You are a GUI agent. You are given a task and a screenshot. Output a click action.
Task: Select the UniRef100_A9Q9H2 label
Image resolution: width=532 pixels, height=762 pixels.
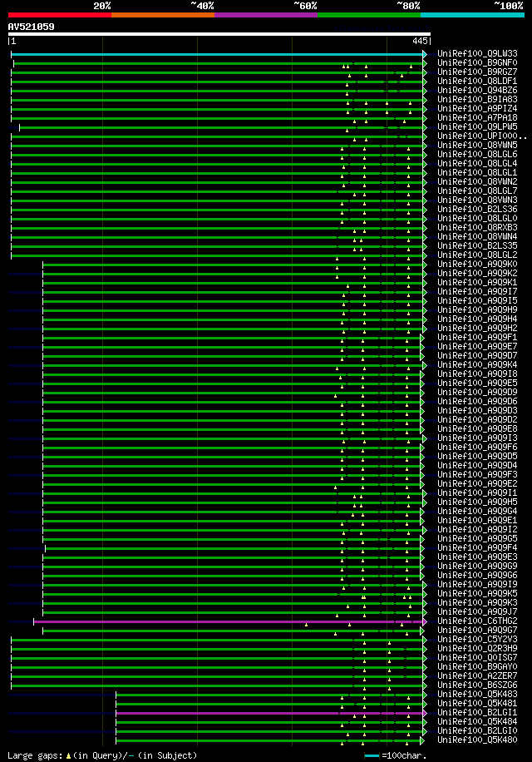pyautogui.click(x=477, y=328)
